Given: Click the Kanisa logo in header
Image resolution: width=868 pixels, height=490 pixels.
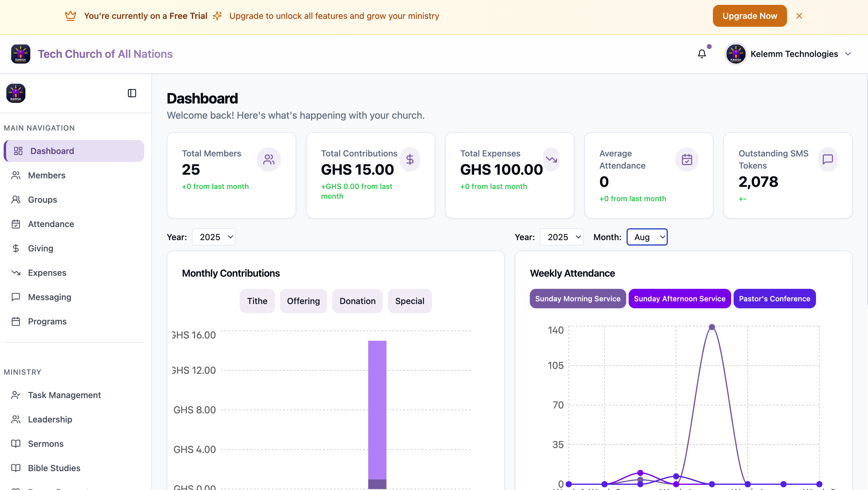Looking at the screenshot, I should [21, 54].
